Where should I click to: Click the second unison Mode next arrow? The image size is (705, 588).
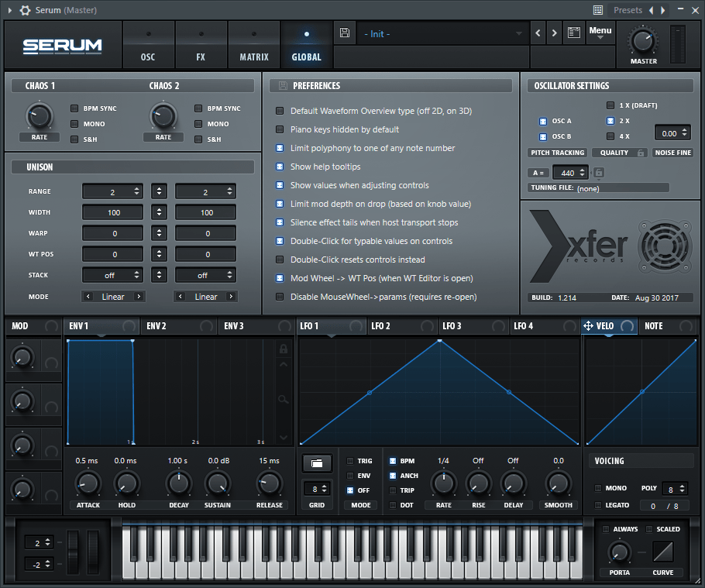(231, 296)
